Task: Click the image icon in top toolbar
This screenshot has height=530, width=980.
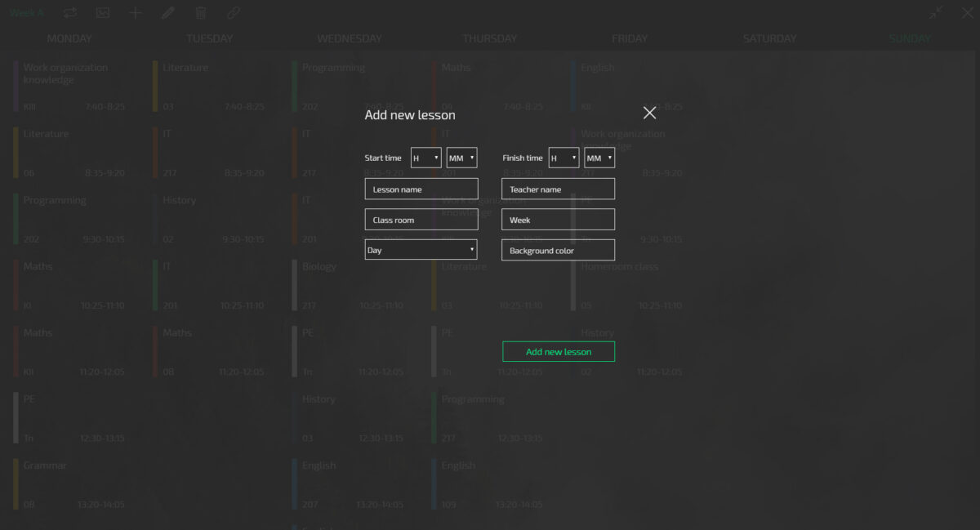Action: [x=103, y=13]
